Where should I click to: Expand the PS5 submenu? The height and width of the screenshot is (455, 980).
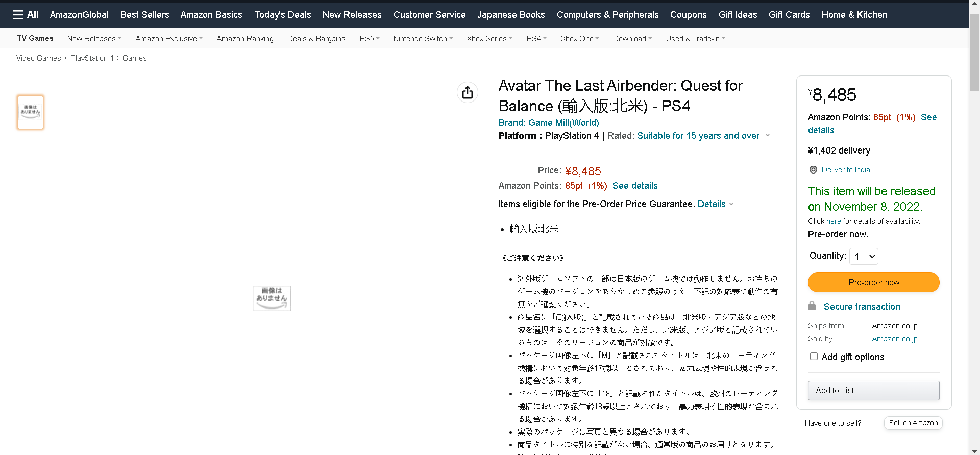(369, 39)
